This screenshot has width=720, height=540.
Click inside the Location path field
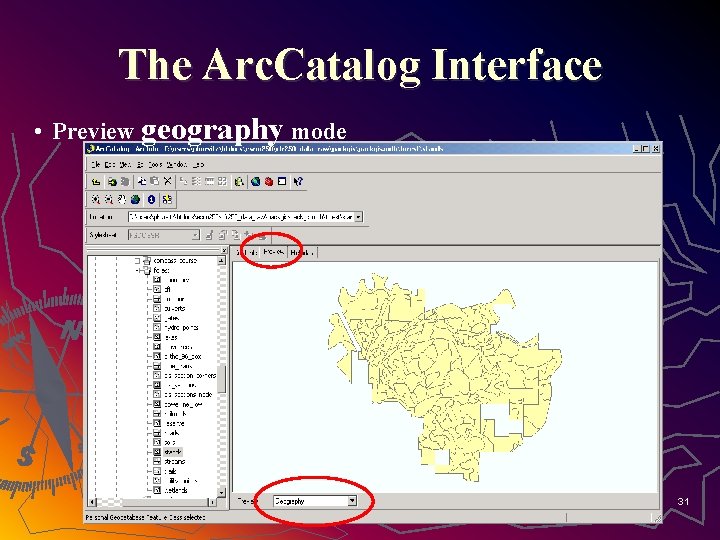click(241, 217)
